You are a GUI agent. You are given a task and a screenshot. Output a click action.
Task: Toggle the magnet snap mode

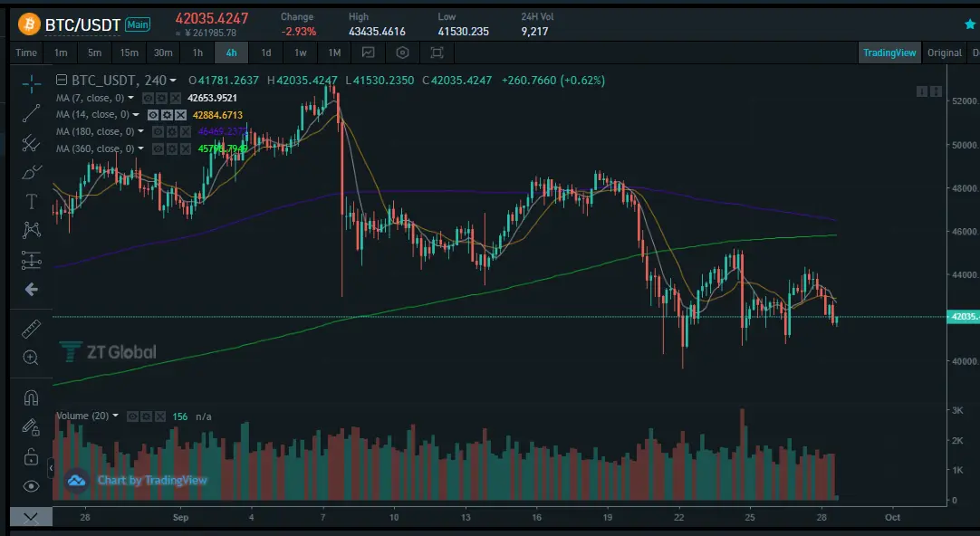(x=32, y=398)
